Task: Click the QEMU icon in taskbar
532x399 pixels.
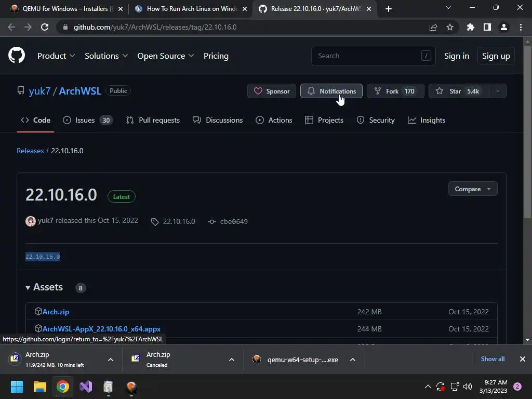Action: [131, 387]
